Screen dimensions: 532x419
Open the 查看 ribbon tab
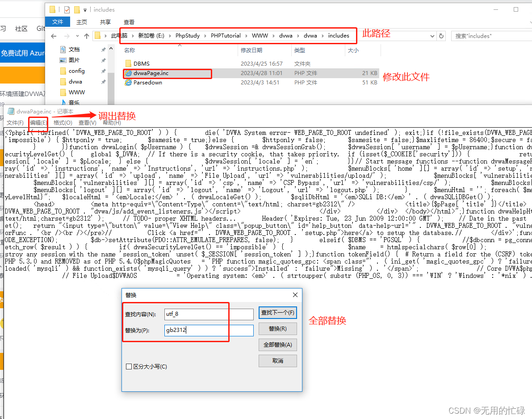tap(129, 22)
